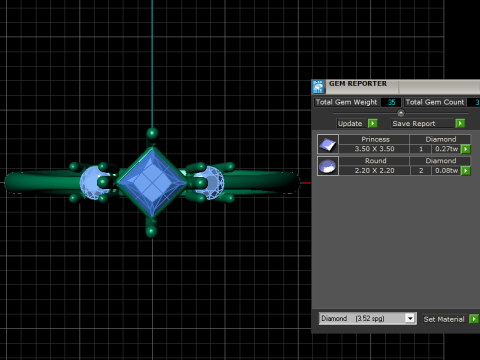The image size is (480, 360).
Task: Click the Gem Reporter panel icon
Action: (x=318, y=87)
